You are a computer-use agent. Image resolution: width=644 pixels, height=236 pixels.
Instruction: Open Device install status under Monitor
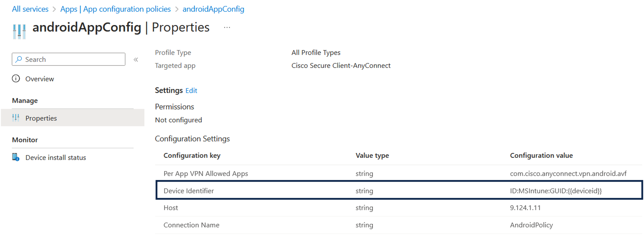(56, 157)
